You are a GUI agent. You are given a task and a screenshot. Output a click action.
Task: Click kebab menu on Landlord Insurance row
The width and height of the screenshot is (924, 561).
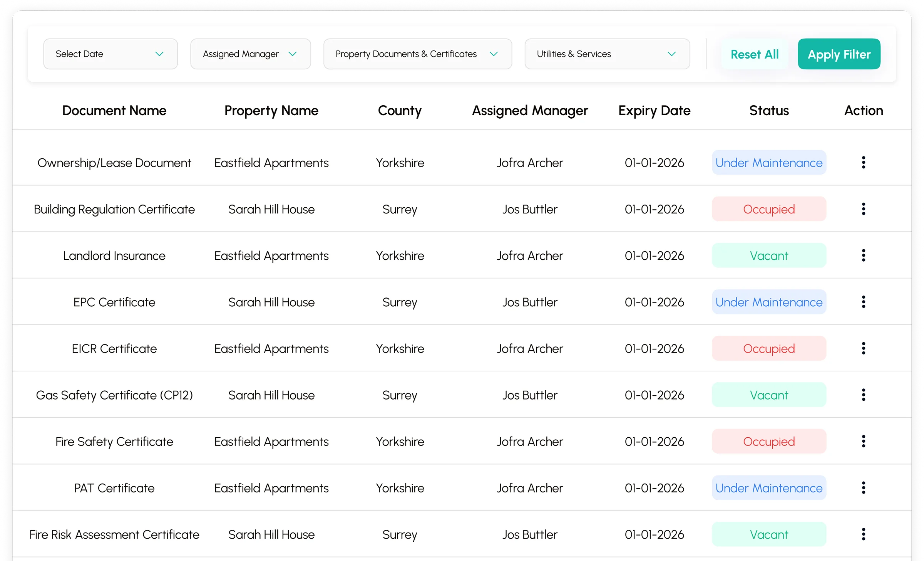(x=863, y=255)
